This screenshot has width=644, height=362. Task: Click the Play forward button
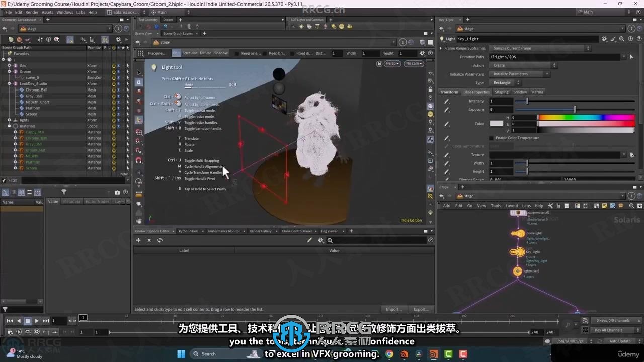click(x=36, y=321)
